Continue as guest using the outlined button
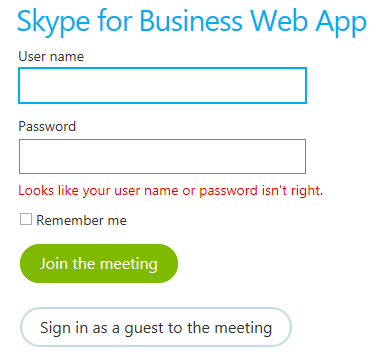This screenshot has height=364, width=377. point(156,327)
